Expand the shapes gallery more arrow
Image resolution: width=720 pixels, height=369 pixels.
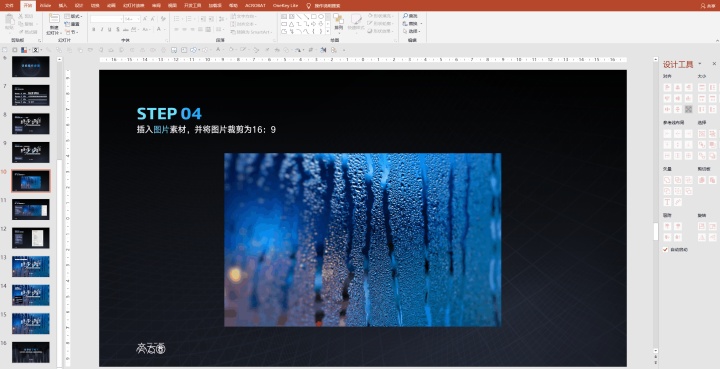point(327,31)
